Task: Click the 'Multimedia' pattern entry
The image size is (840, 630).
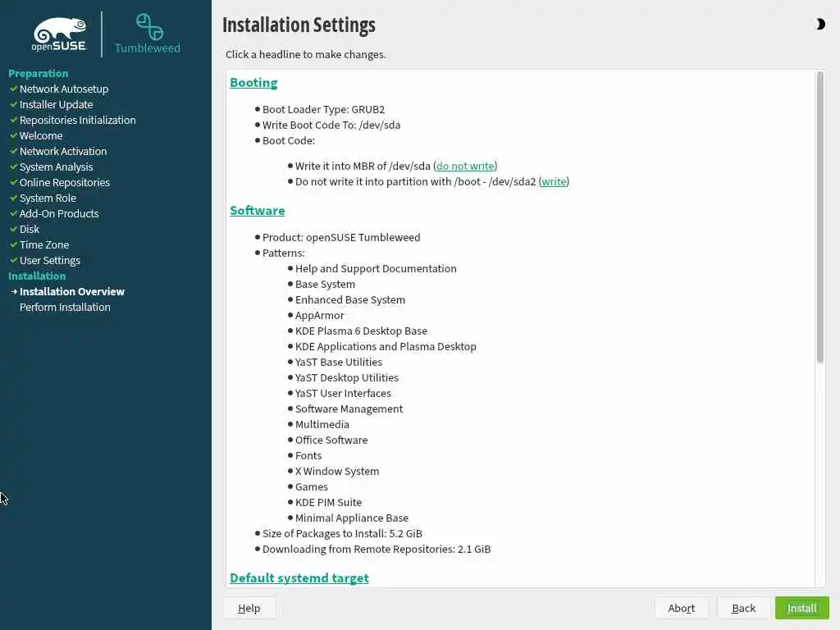Action: pyautogui.click(x=322, y=424)
